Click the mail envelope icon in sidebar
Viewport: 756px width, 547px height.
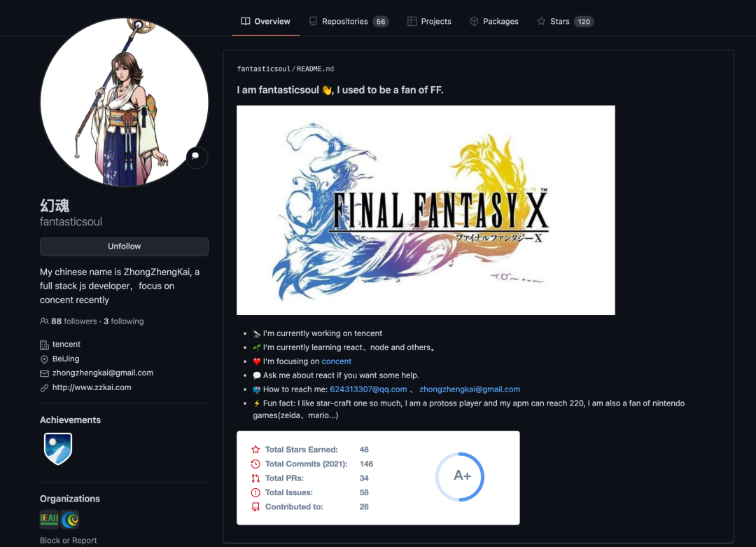click(x=44, y=373)
